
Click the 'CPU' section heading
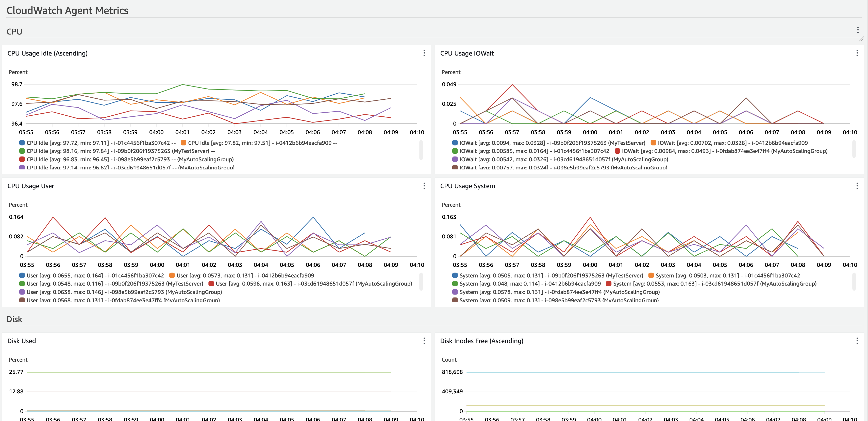(x=14, y=32)
